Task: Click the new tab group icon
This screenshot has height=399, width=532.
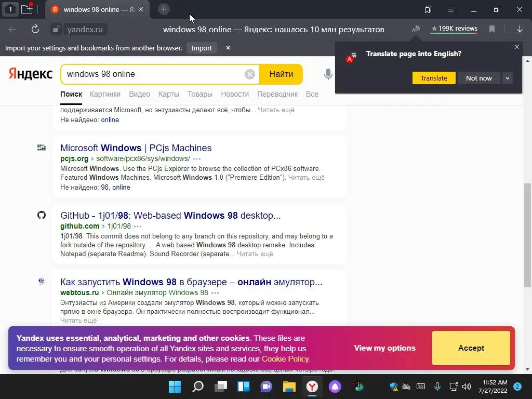Action: point(27,9)
